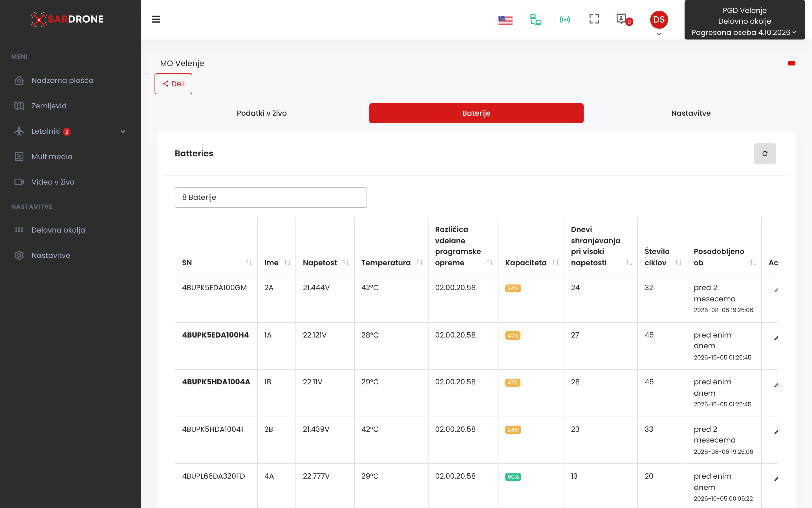Enter fullscreen mode
This screenshot has width=812, height=508.
point(594,19)
